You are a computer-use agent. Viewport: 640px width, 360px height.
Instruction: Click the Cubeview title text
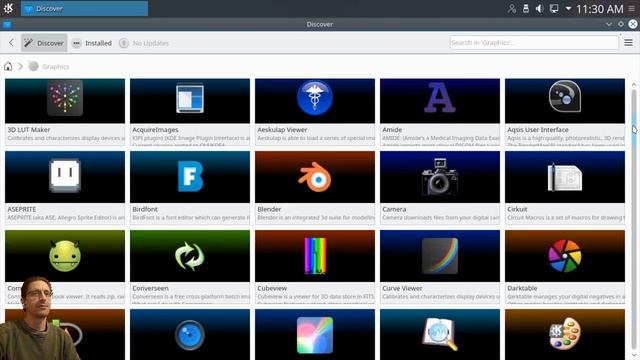(272, 288)
